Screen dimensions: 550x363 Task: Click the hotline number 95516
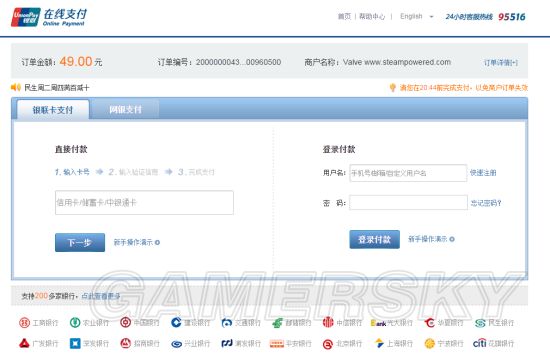pos(512,17)
